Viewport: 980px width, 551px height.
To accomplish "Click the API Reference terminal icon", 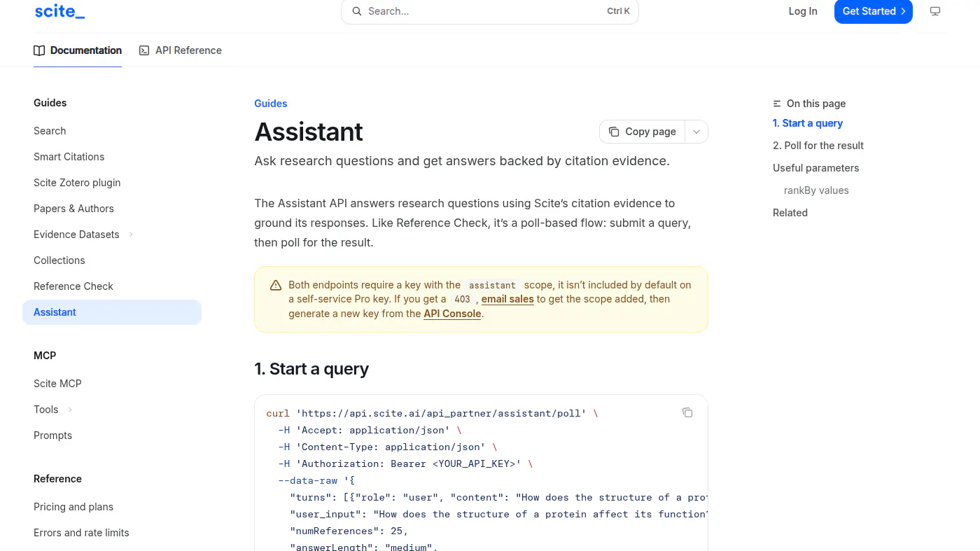I will pyautogui.click(x=144, y=50).
